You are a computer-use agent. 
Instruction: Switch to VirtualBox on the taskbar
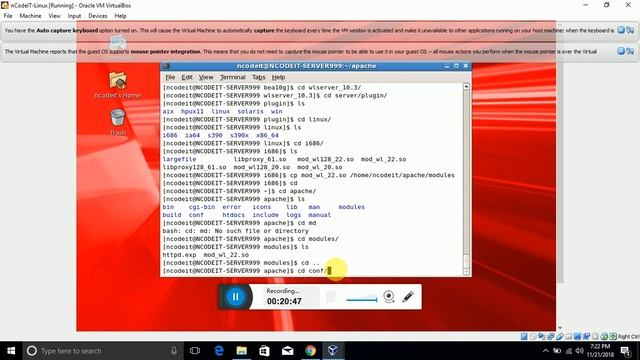pos(333,351)
